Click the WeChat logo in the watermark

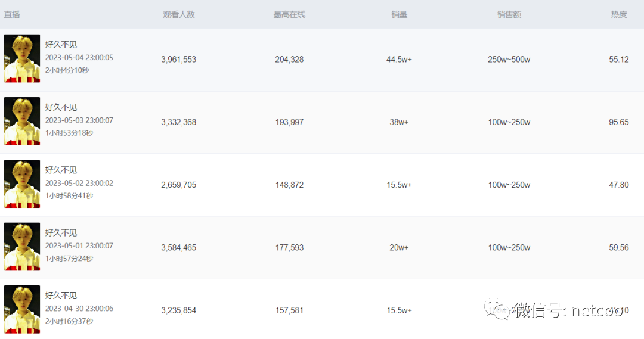point(497,309)
